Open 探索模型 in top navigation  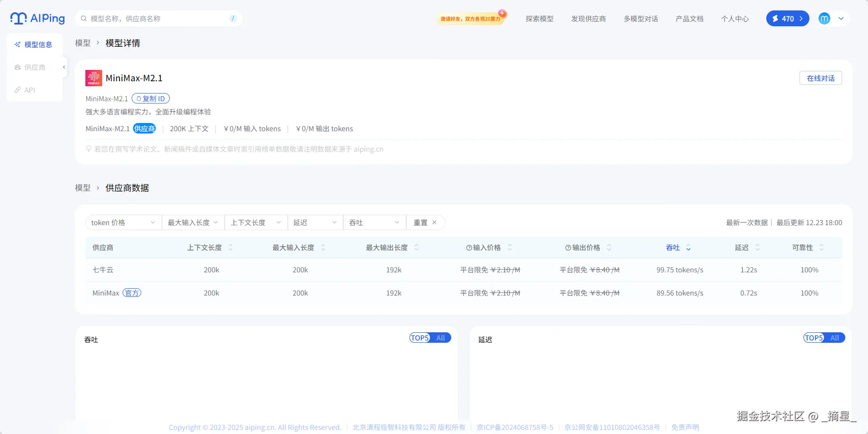click(540, 19)
